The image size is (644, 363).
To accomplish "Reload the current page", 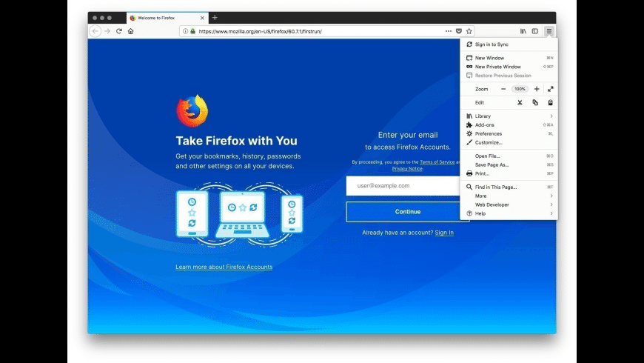I will (x=118, y=31).
